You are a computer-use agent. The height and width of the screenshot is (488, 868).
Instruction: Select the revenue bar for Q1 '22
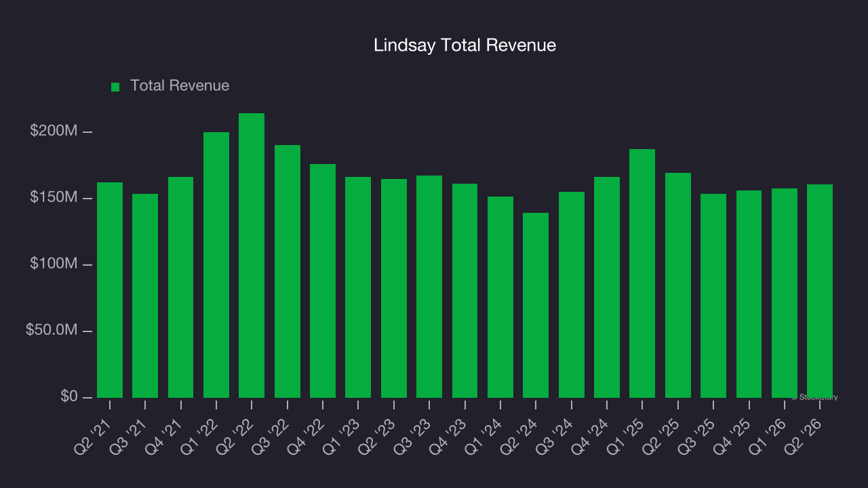click(x=216, y=265)
